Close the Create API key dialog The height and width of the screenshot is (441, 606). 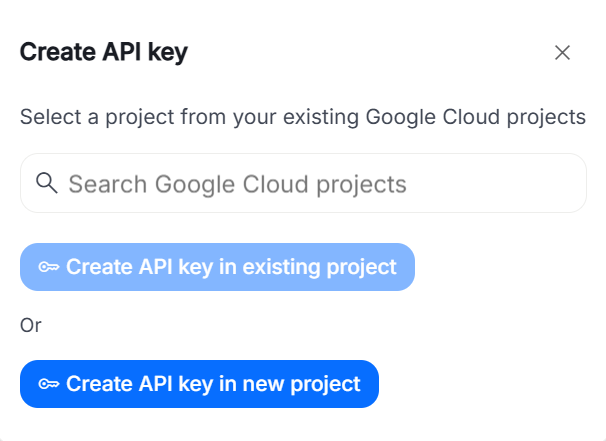pyautogui.click(x=562, y=53)
